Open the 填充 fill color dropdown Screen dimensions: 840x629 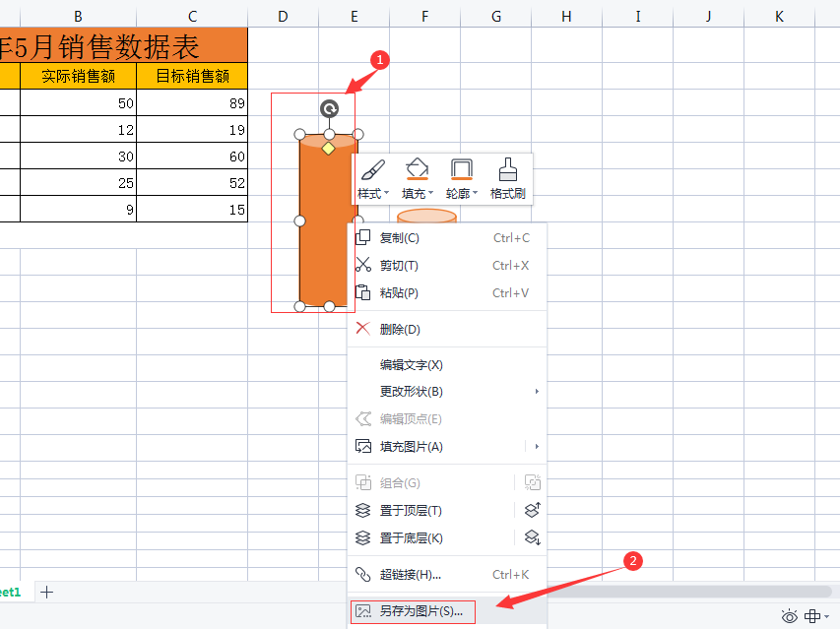click(x=418, y=179)
